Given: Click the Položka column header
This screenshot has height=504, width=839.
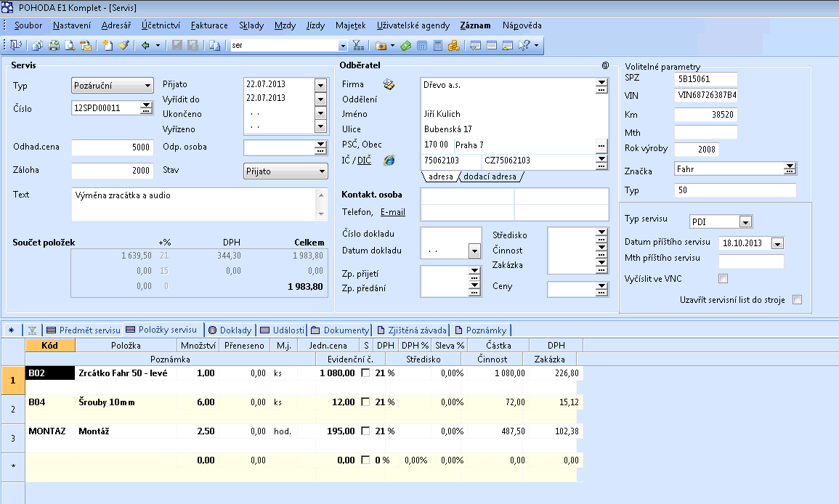Looking at the screenshot, I should coord(126,345).
